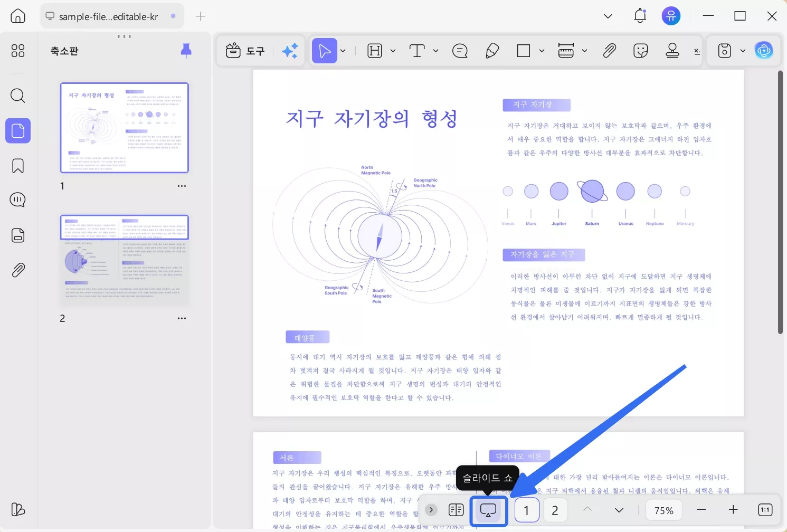The image size is (787, 532).
Task: Open the sticker tool
Action: [x=641, y=51]
